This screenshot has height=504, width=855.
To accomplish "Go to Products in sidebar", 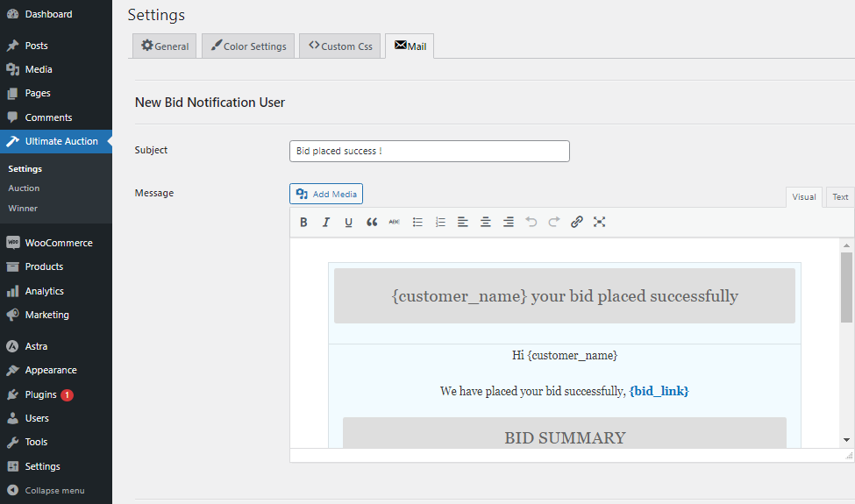I will coord(56,266).
